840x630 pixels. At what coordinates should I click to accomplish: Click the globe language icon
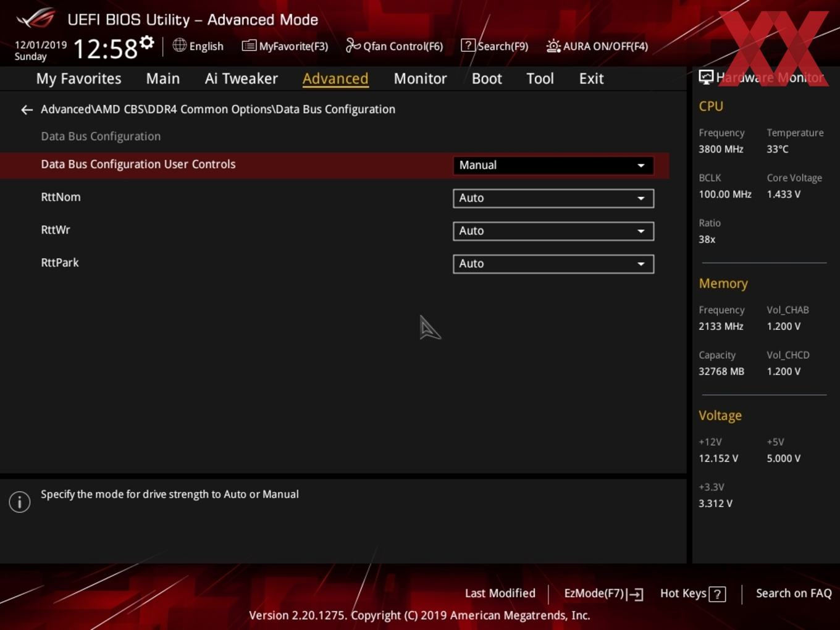[x=179, y=45]
